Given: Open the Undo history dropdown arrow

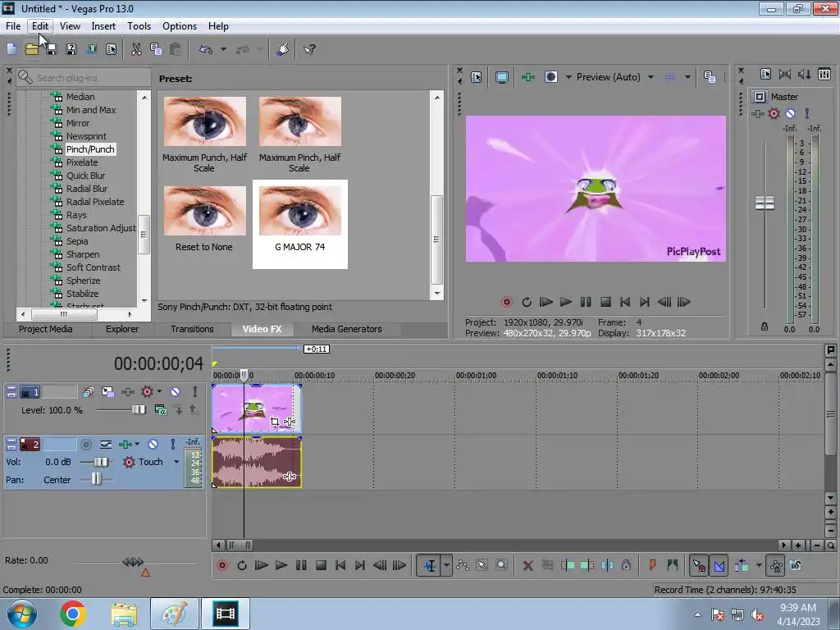Looking at the screenshot, I should point(223,50).
